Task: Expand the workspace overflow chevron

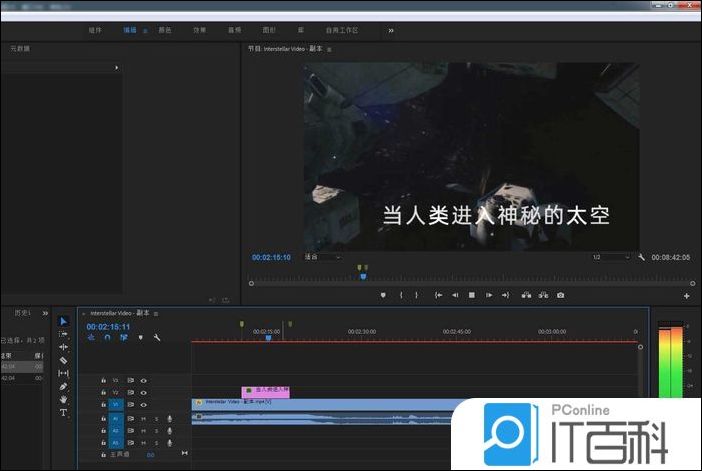Action: (390, 30)
